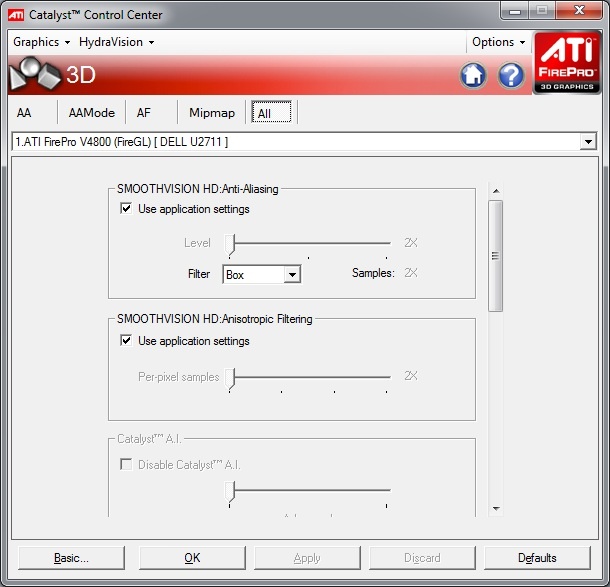610x587 pixels.
Task: Click the Filter label text
Action: (199, 274)
